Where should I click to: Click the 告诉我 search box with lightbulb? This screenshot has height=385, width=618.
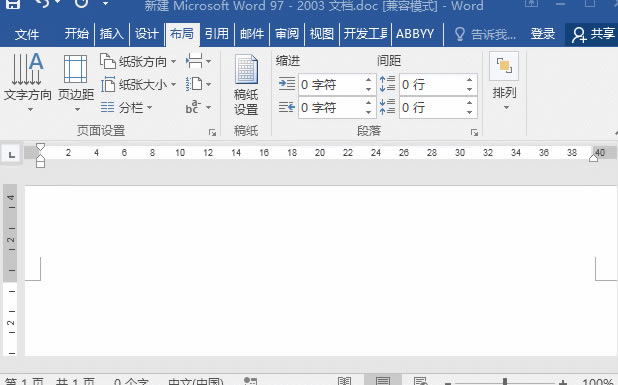point(485,34)
